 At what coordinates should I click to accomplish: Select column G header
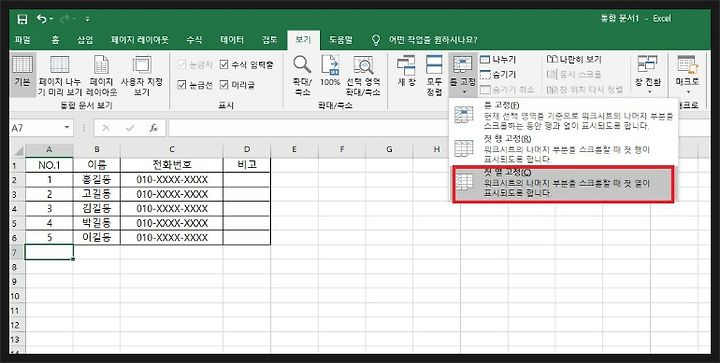389,150
